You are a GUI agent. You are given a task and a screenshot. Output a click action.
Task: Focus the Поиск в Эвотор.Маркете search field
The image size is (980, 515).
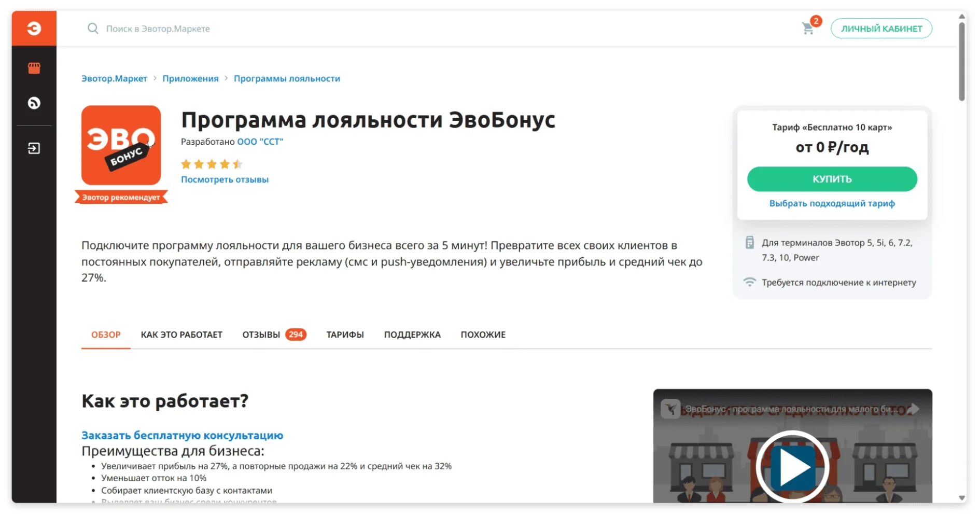158,29
